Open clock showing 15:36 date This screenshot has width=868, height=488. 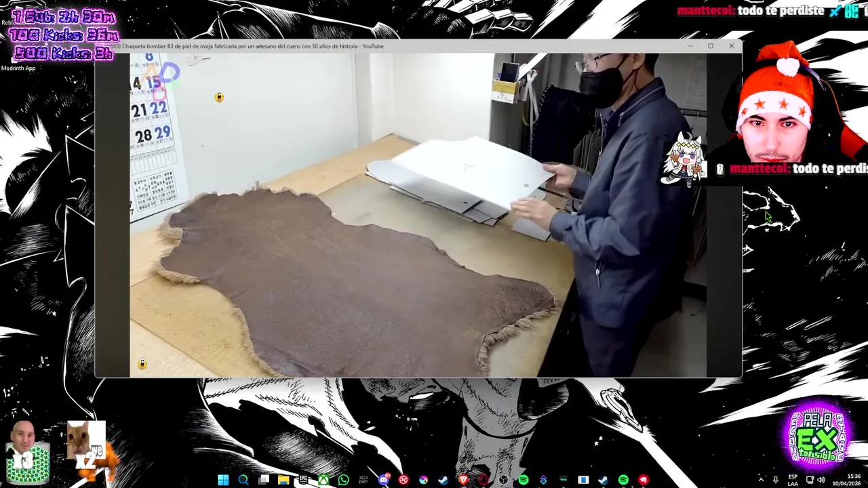[846, 480]
